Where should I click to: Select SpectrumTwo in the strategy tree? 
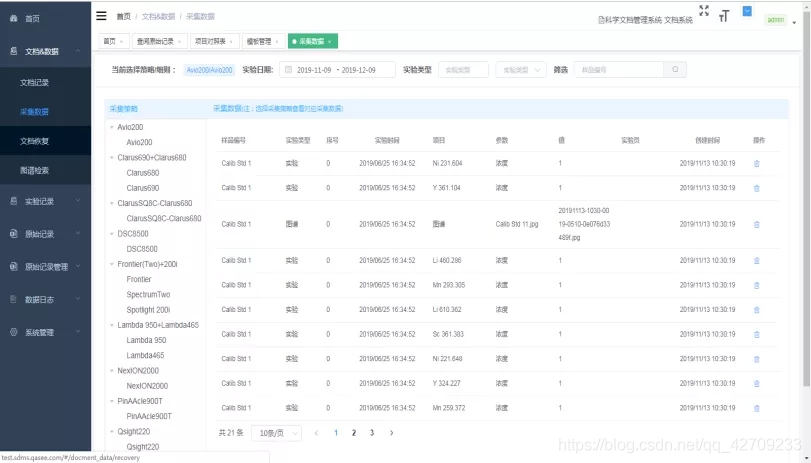[148, 294]
